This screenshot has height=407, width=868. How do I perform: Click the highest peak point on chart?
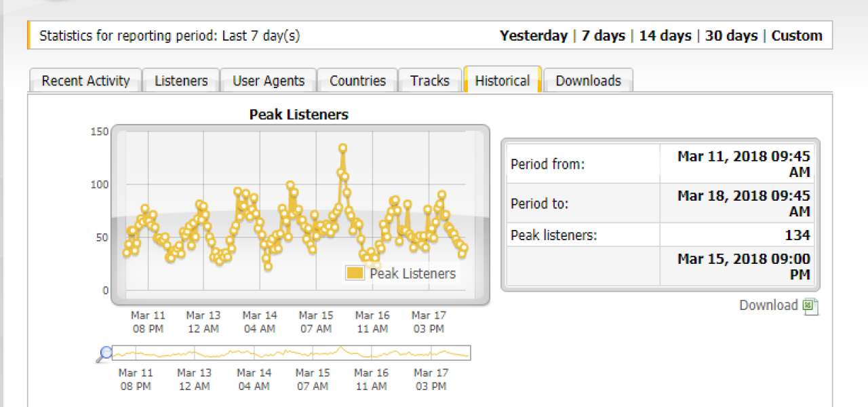click(x=343, y=148)
